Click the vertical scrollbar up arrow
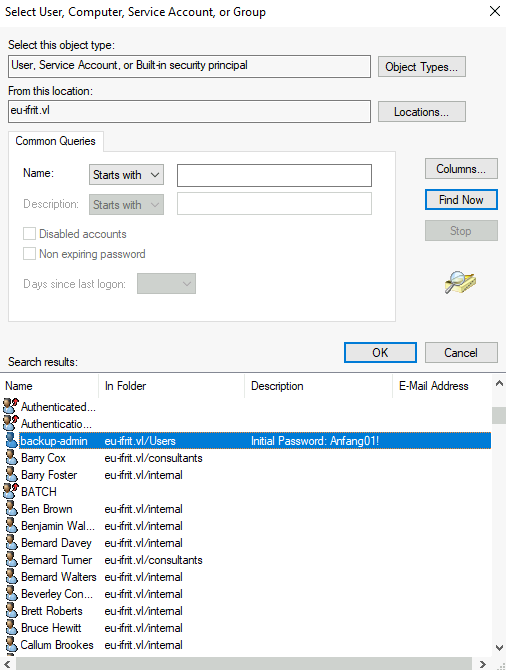The height and width of the screenshot is (670, 506). [x=499, y=384]
